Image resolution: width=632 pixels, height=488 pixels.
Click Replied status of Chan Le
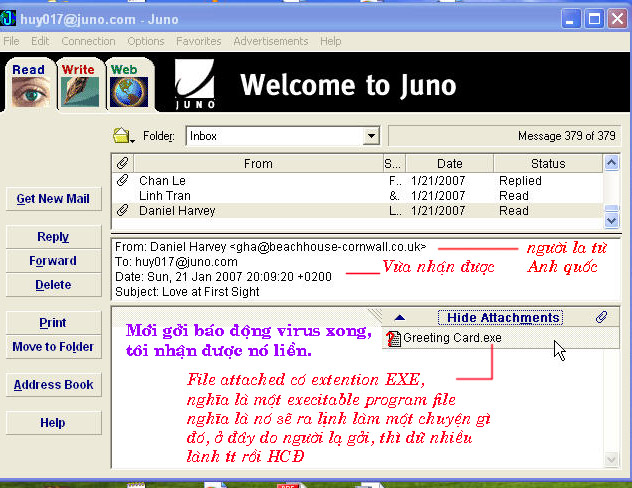(x=520, y=181)
